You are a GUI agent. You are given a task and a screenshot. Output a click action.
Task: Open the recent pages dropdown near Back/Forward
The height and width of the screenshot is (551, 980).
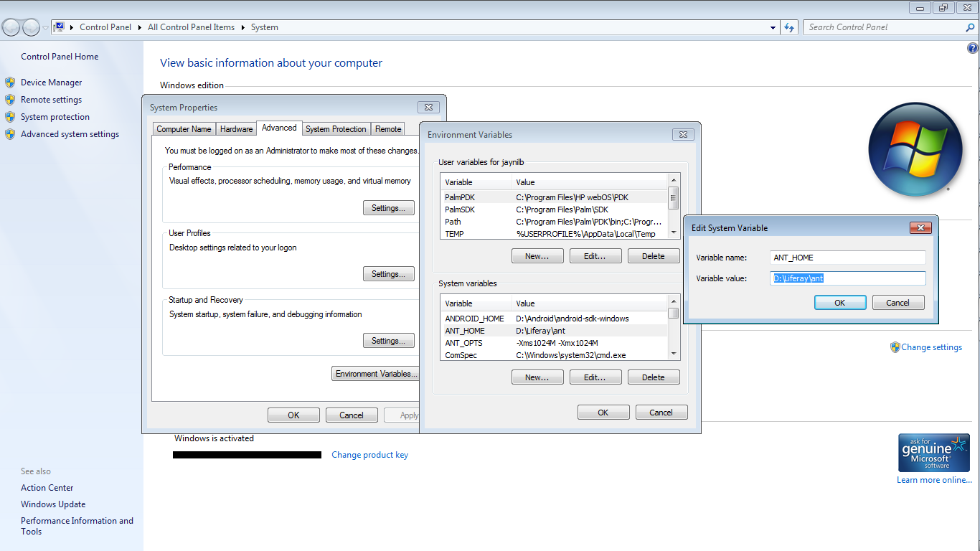[45, 27]
